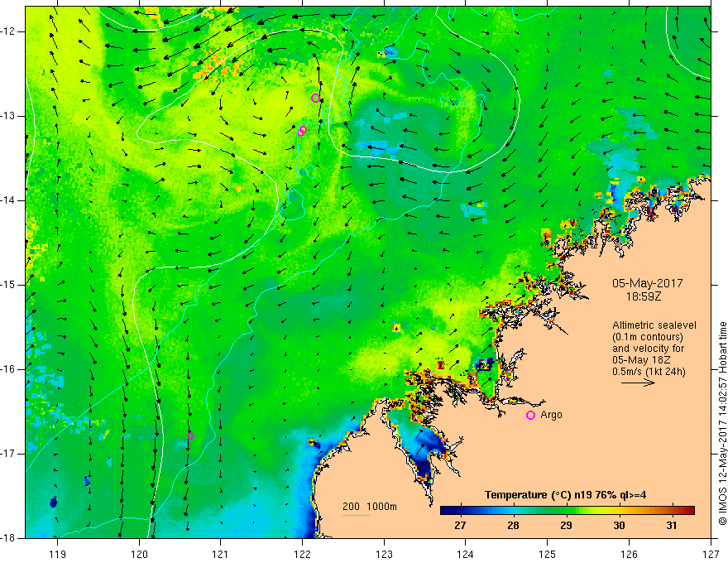Click the colorbar tick label '31'
The image size is (728, 563).
[x=672, y=526]
